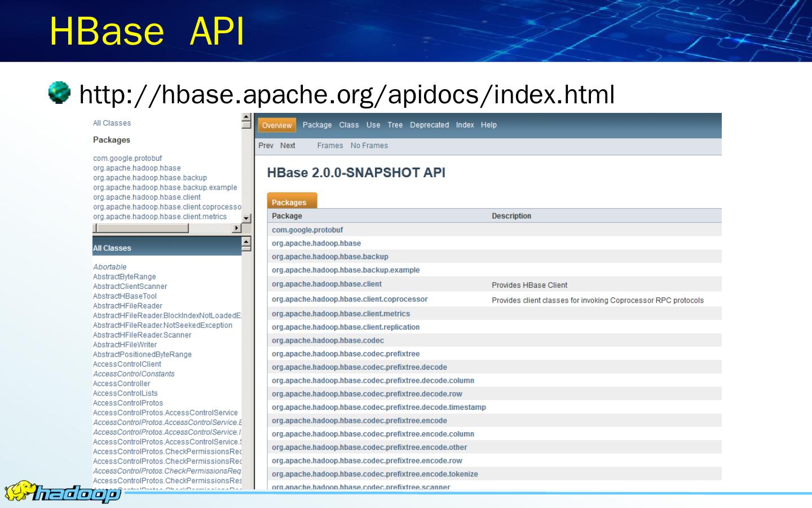Open the Help navigation item
The image size is (812, 508).
tap(488, 125)
